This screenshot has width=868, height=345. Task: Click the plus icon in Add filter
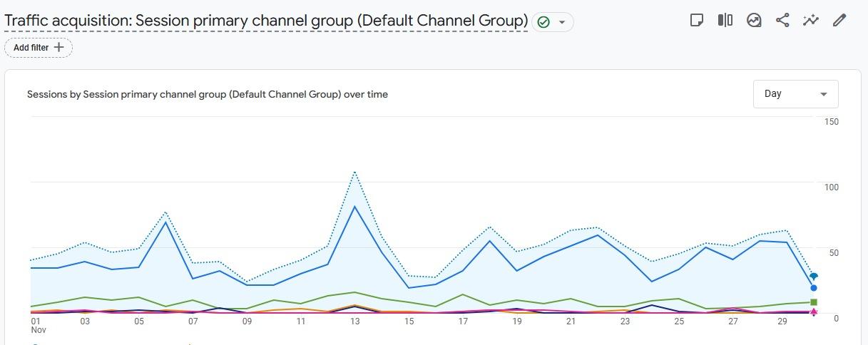59,47
